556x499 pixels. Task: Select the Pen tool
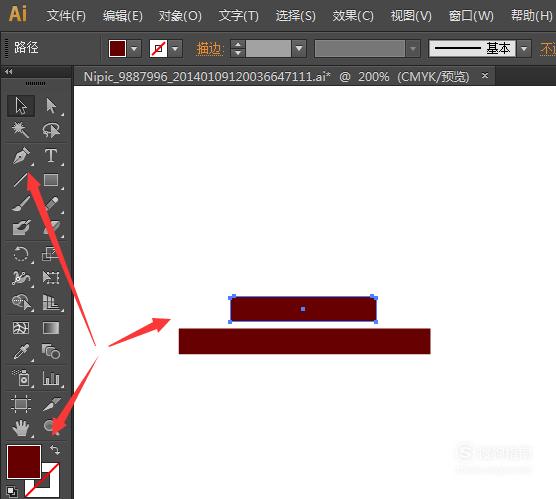pyautogui.click(x=21, y=156)
